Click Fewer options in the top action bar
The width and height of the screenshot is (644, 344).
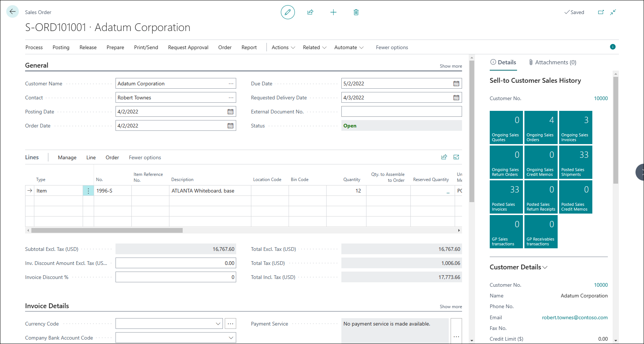pyautogui.click(x=392, y=47)
